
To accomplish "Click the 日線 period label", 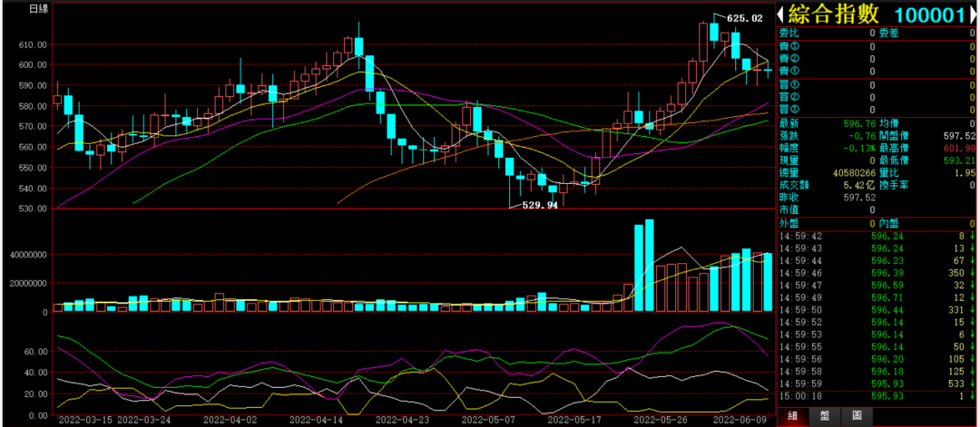I will (39, 10).
